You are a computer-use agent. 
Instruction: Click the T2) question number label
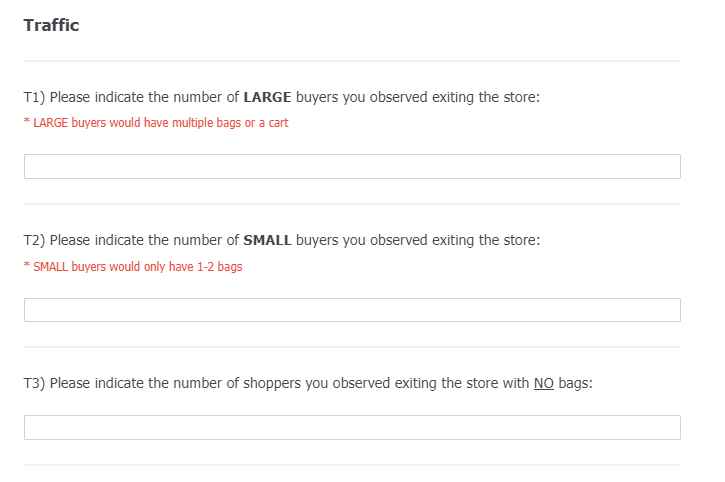click(34, 240)
